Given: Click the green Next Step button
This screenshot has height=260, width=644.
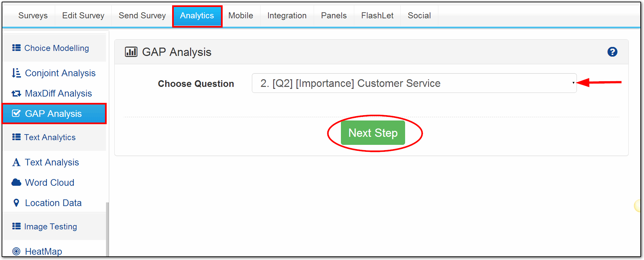Looking at the screenshot, I should pos(373,133).
